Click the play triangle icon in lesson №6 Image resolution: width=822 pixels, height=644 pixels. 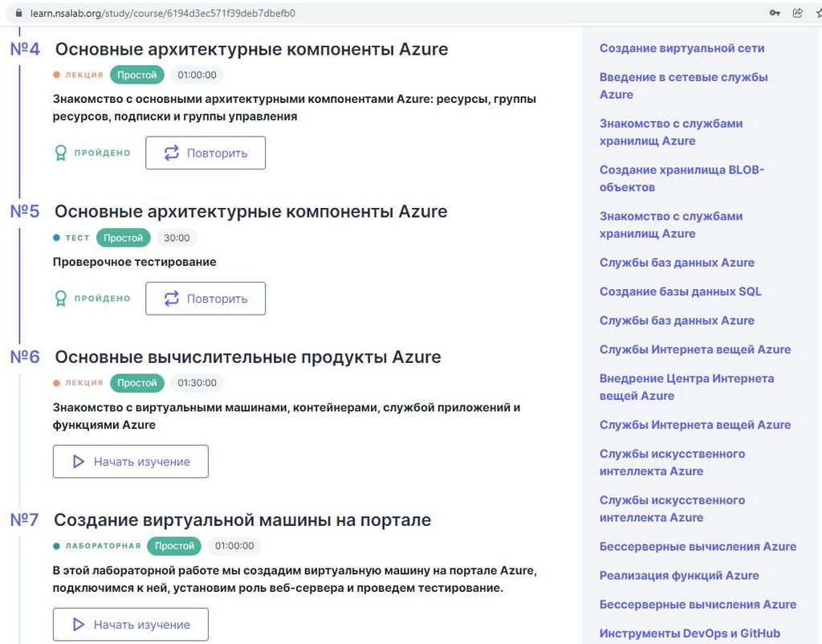pos(79,462)
